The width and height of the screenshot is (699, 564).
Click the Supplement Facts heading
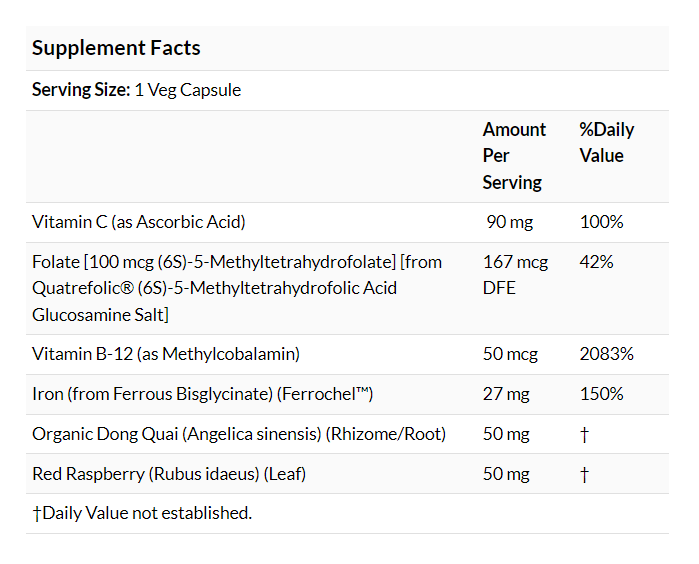(116, 48)
